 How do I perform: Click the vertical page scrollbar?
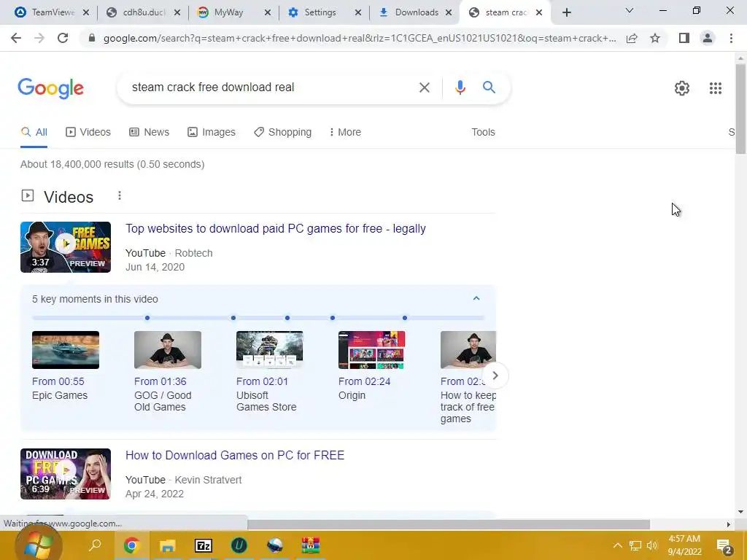740,109
